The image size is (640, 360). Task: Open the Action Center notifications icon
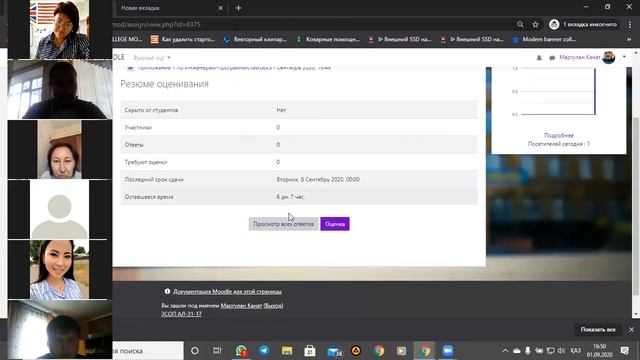(625, 351)
